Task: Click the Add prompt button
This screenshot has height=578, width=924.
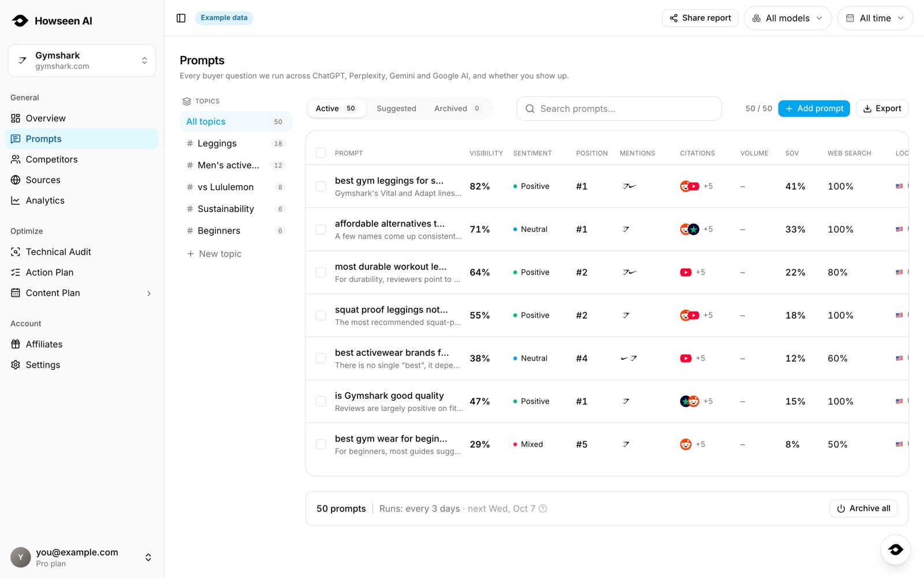Action: tap(814, 109)
